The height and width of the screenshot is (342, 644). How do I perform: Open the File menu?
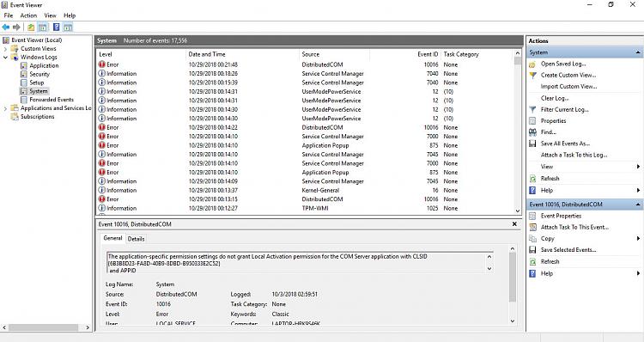click(9, 15)
